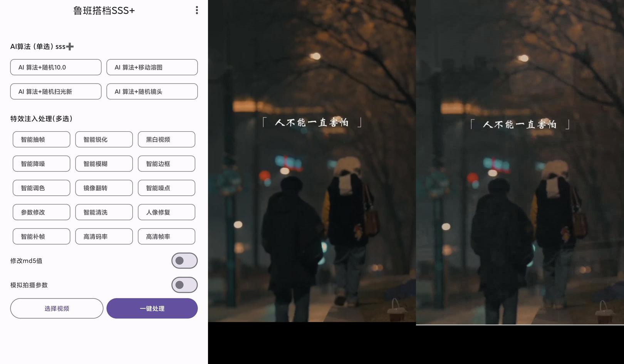The image size is (624, 364).
Task: Toggle the 人像修复 effect chip
Action: click(x=166, y=212)
